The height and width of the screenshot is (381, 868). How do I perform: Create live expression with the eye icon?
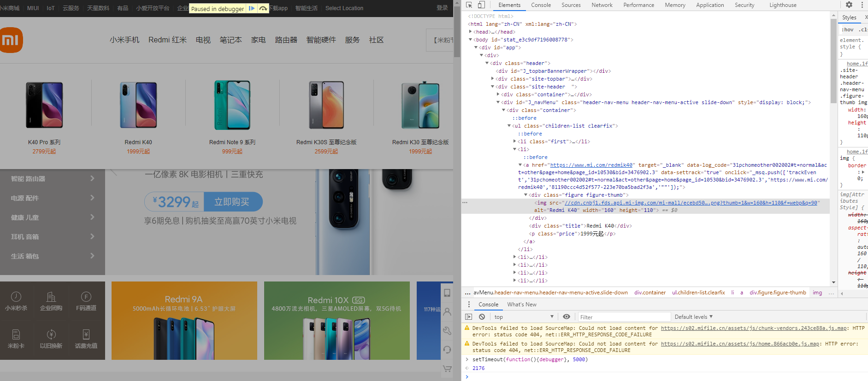[567, 317]
